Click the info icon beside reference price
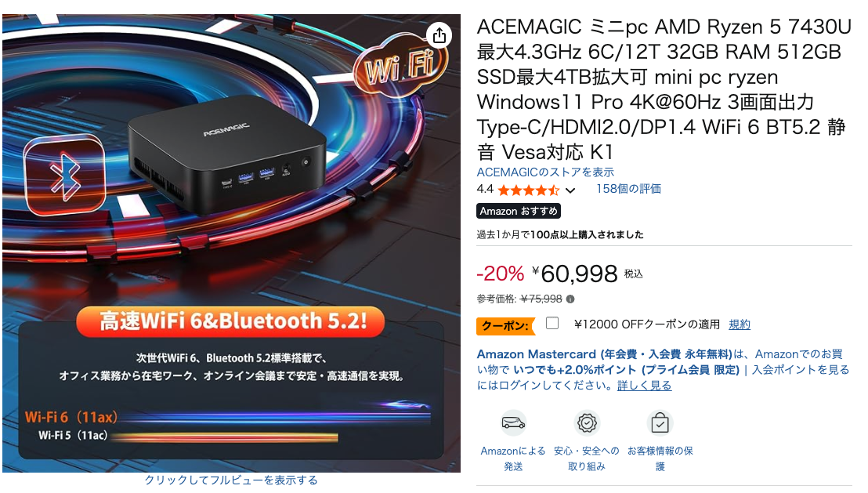The height and width of the screenshot is (493, 868). coord(570,299)
